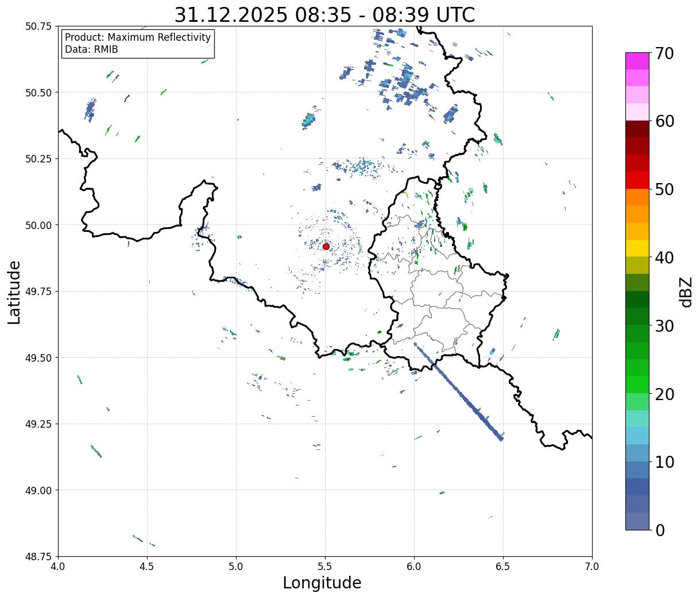
Task: Click latitude tick label 49.00
Action: point(38,490)
